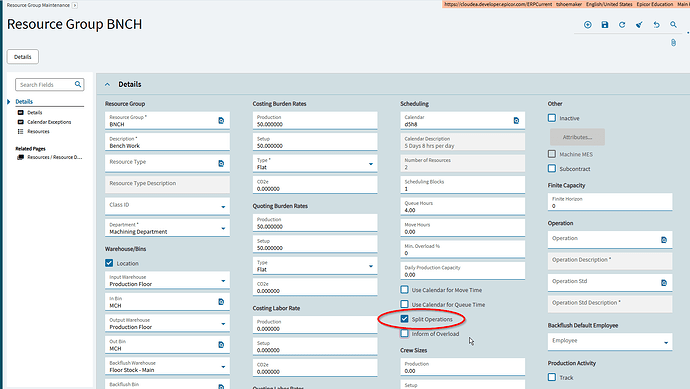Click the Finite Horizon field
This screenshot has height=389, width=690.
click(610, 202)
